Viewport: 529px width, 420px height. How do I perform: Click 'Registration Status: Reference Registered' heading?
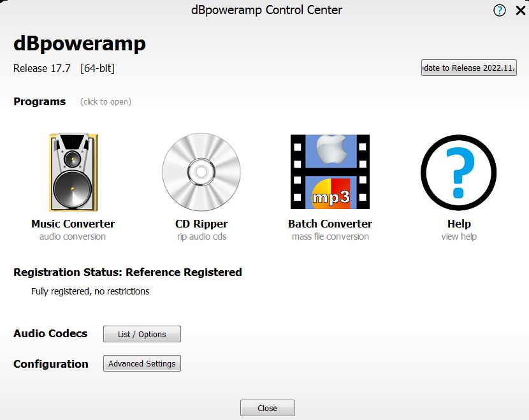click(127, 272)
